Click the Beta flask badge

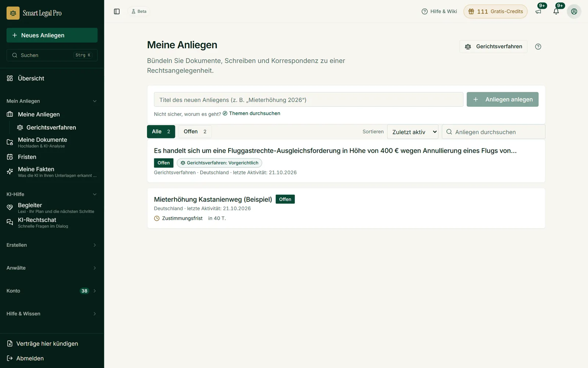tap(139, 11)
